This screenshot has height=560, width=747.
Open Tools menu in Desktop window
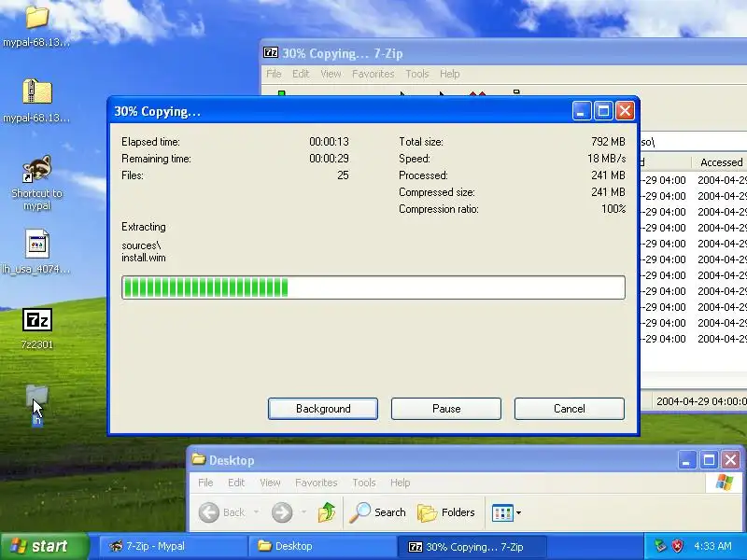pyautogui.click(x=364, y=483)
